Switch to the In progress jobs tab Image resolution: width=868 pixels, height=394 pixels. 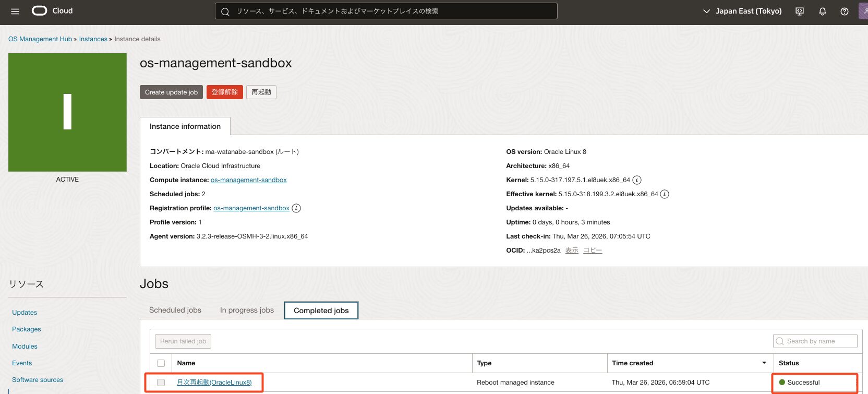click(x=247, y=310)
